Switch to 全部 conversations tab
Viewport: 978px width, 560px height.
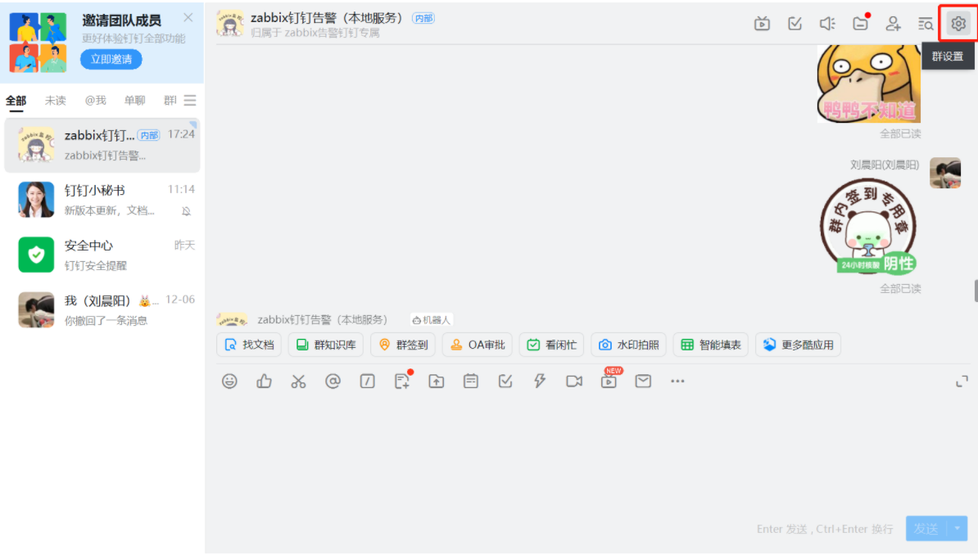(x=16, y=101)
